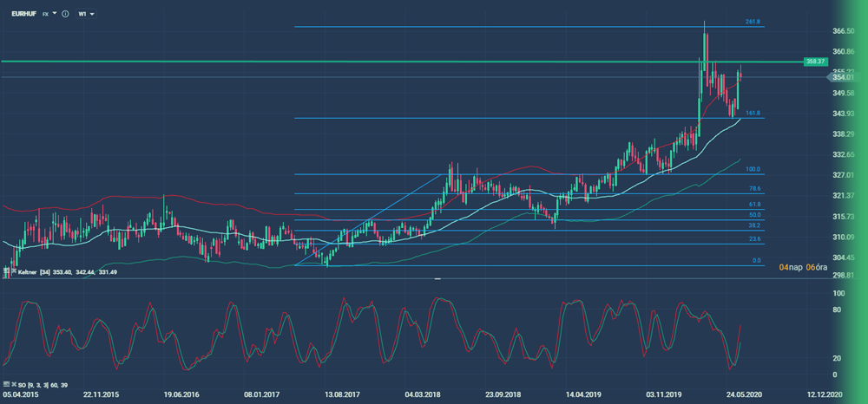This screenshot has width=868, height=404.
Task: Remove the SO indicator with X icon
Action: (x=12, y=382)
